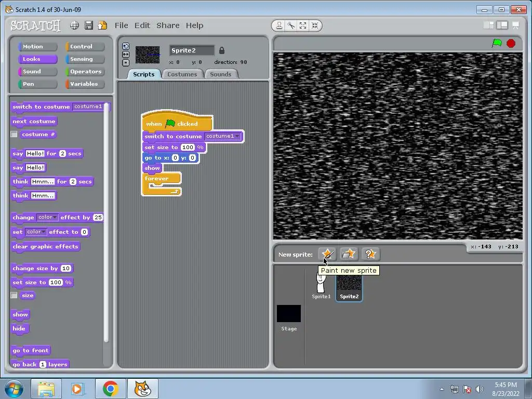Click the when flag clicked hat block
The height and width of the screenshot is (399, 532).
pos(177,122)
